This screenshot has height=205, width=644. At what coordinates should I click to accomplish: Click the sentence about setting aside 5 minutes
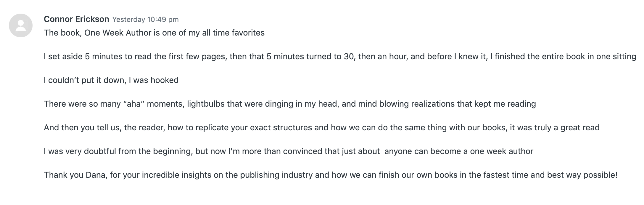pyautogui.click(x=340, y=57)
